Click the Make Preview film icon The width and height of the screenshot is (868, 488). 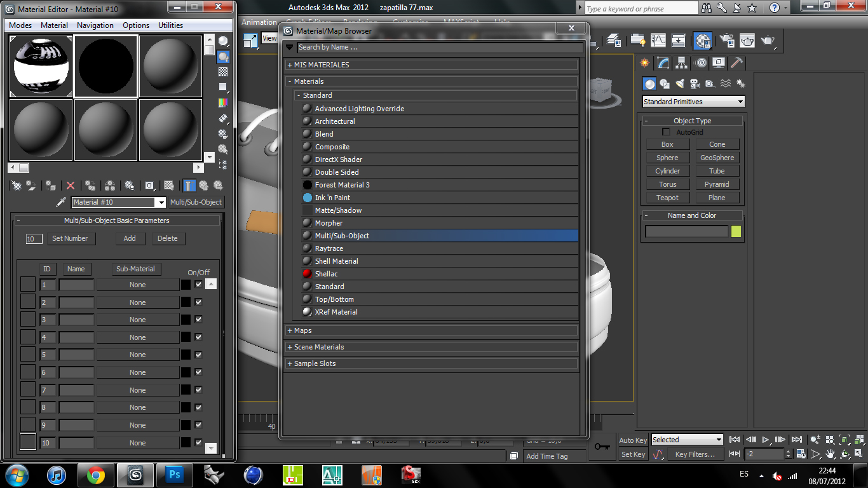[x=223, y=118]
